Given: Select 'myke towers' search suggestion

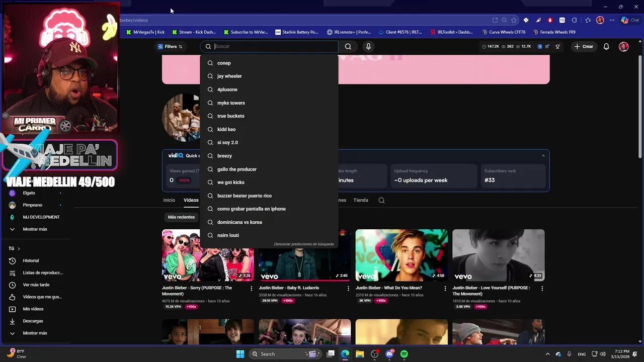Looking at the screenshot, I should 269,103.
